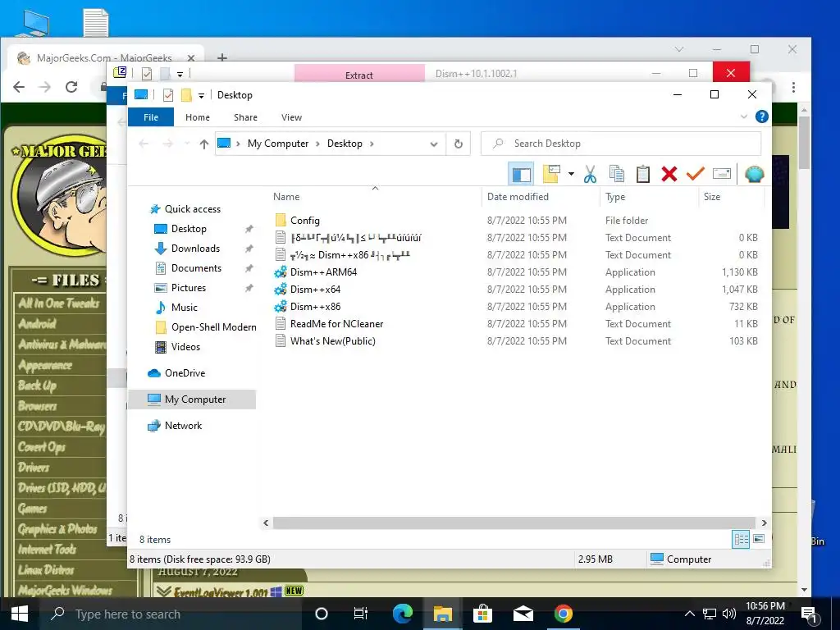The image size is (840, 630).
Task: Click the Rename toolbar icon
Action: (722, 174)
